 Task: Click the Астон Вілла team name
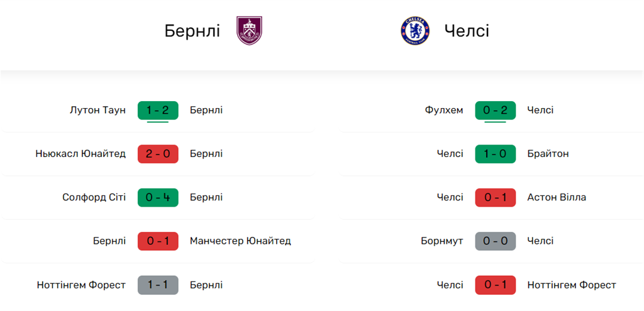click(x=557, y=197)
